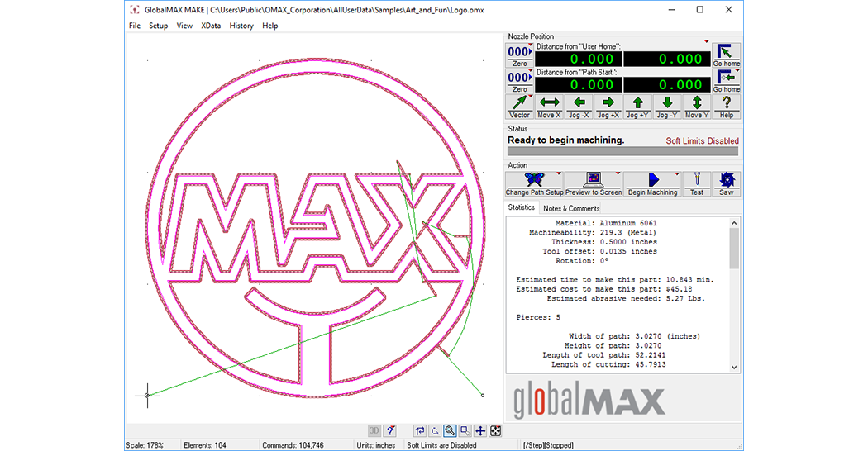Viewport: 868px width, 451px height.
Task: Open red triangle options above User Home readout
Action: 706,41
